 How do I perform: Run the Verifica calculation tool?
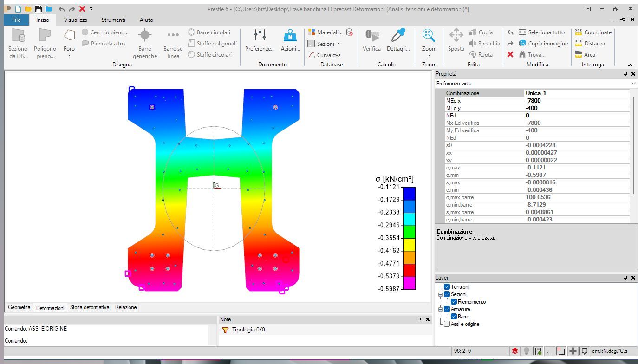pos(371,36)
